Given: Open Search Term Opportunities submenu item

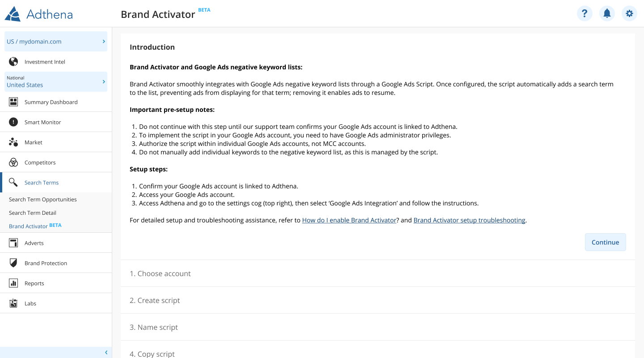Looking at the screenshot, I should point(43,200).
